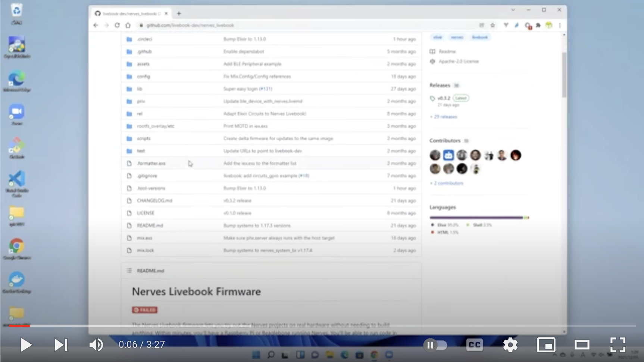Click the file icon beside mix.lock

(x=129, y=250)
